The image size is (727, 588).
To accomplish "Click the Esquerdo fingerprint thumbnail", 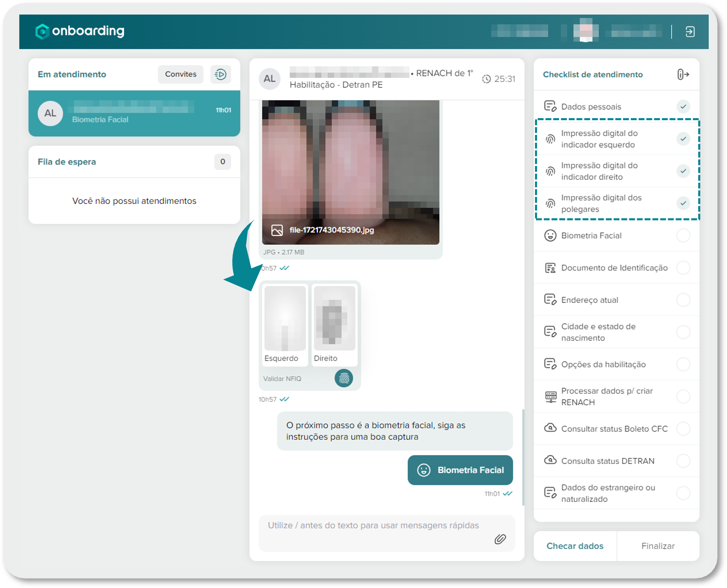I will click(x=285, y=319).
